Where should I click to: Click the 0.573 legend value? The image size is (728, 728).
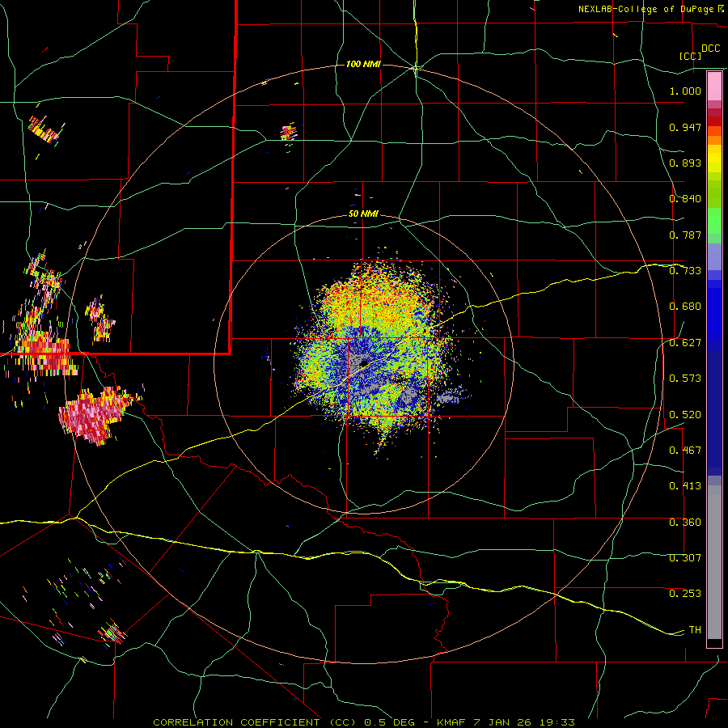685,379
